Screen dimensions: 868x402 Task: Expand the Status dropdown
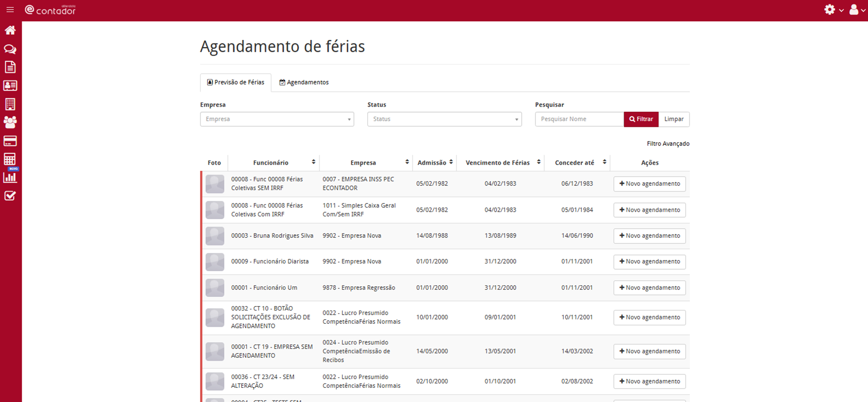coord(444,119)
